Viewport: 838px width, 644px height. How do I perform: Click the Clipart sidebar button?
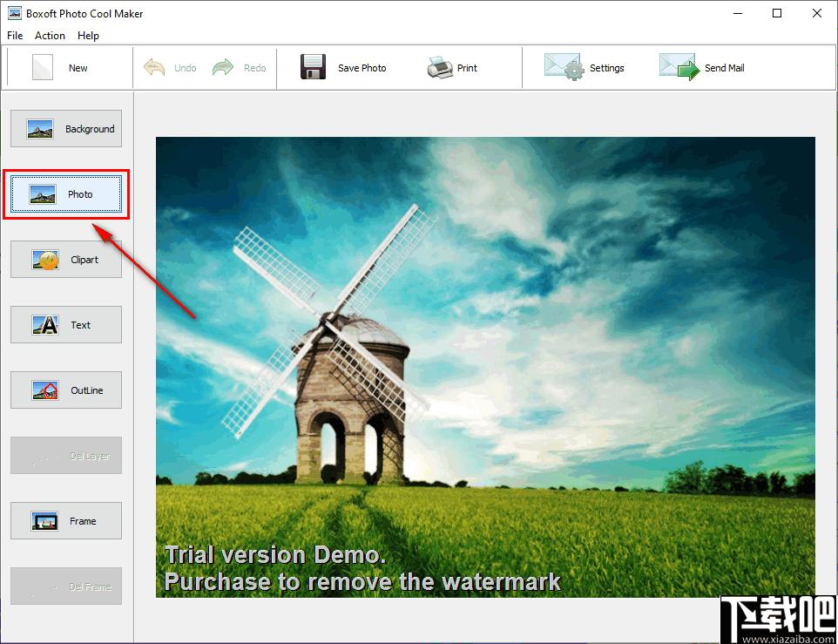[x=66, y=260]
